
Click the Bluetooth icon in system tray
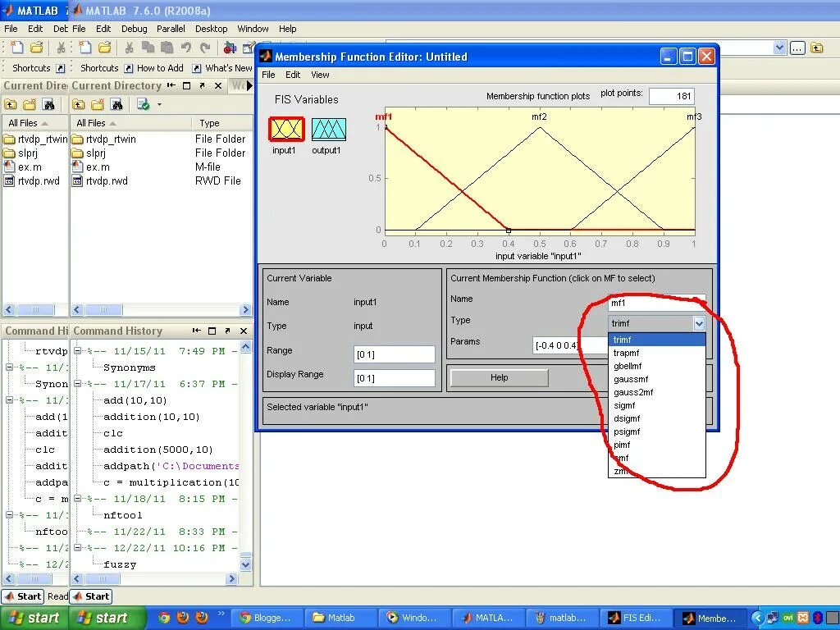(818, 618)
